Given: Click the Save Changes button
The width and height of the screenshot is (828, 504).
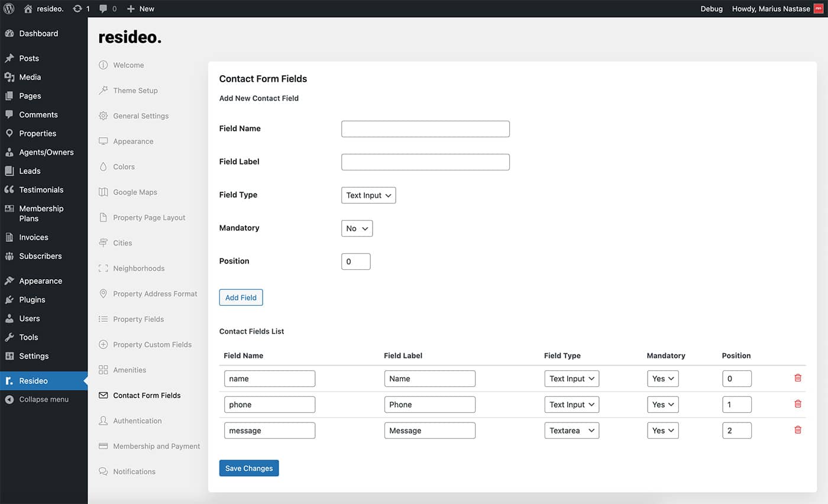Looking at the screenshot, I should click(x=249, y=468).
